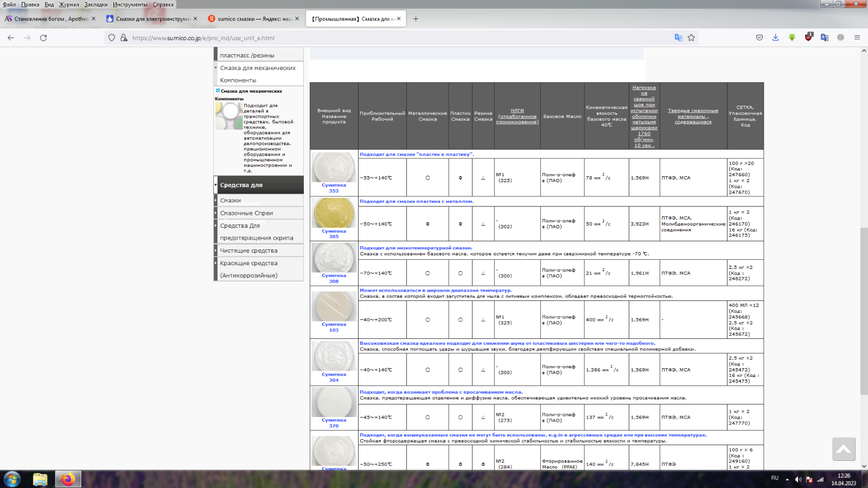868x488 pixels.
Task: Open the uBlock extension icon
Action: coord(808,37)
